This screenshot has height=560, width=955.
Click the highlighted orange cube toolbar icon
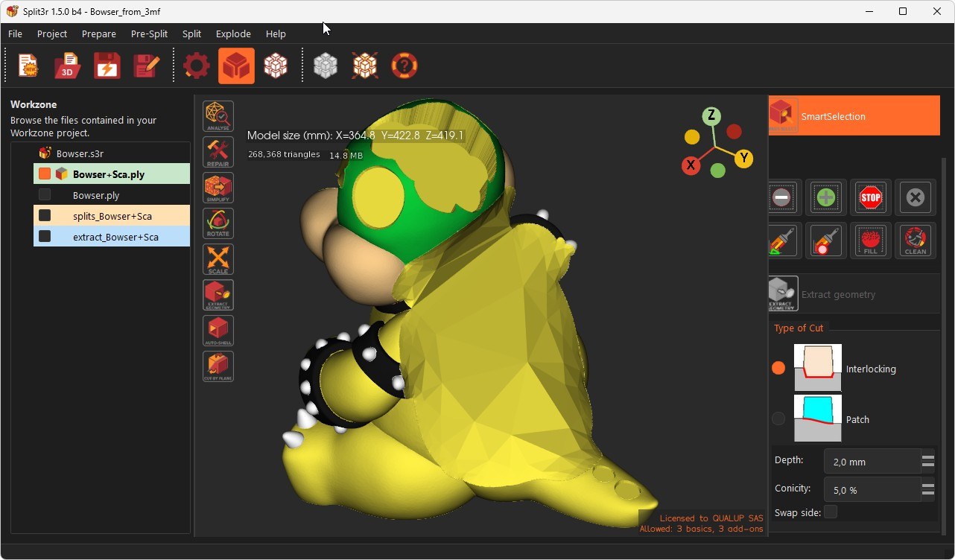[236, 66]
